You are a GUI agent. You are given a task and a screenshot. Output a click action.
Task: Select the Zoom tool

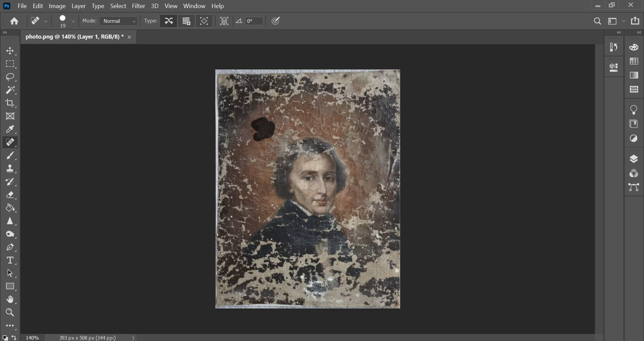(10, 313)
